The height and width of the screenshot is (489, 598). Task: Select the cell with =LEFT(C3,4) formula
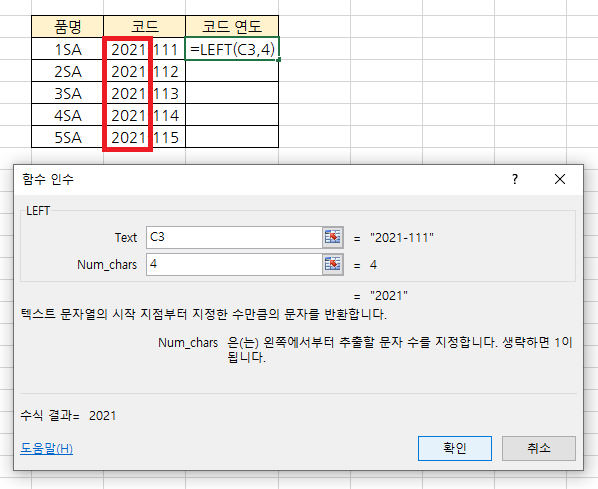[x=232, y=48]
